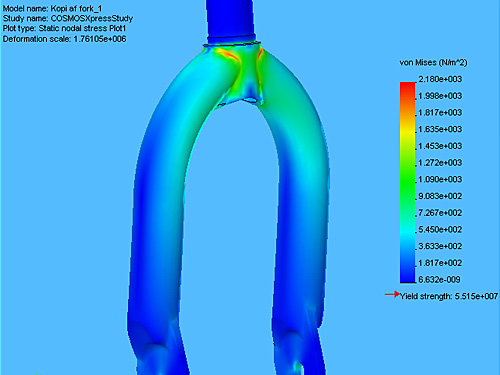Click the Deformation scale 1.76105e+006 text
The height and width of the screenshot is (375, 500).
click(64, 39)
